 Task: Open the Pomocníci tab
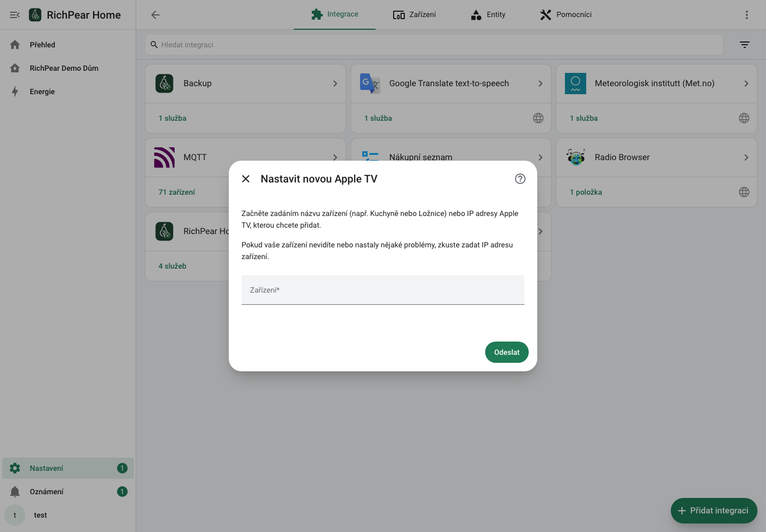pos(565,15)
